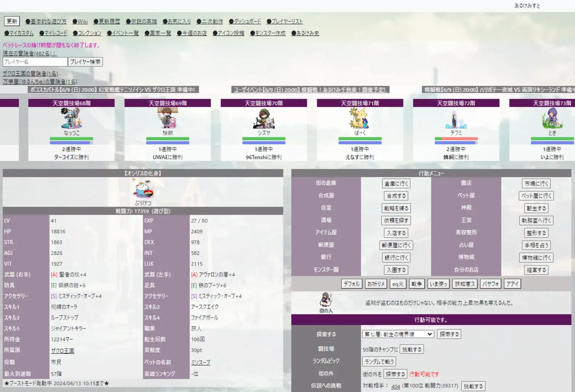Focus the プレイヤー名 search field
Image resolution: width=575 pixels, height=392 pixels.
point(35,62)
